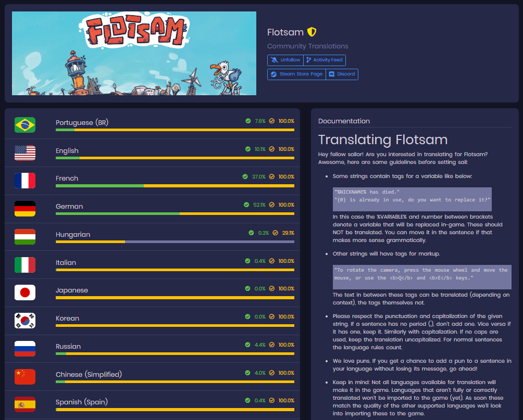Screen dimensions: 523x420
Task: Click French translated value "37.0%"
Action: coord(259,176)
